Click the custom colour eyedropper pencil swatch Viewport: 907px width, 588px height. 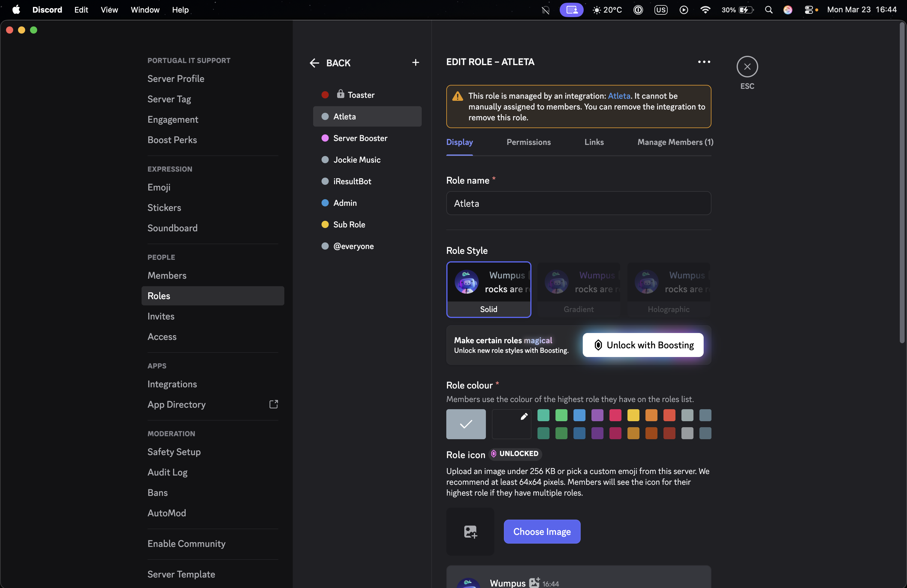[x=511, y=424]
